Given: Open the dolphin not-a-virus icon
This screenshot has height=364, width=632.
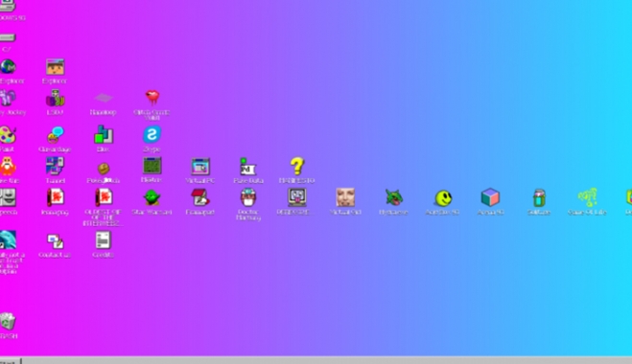Looking at the screenshot, I should 8,240.
